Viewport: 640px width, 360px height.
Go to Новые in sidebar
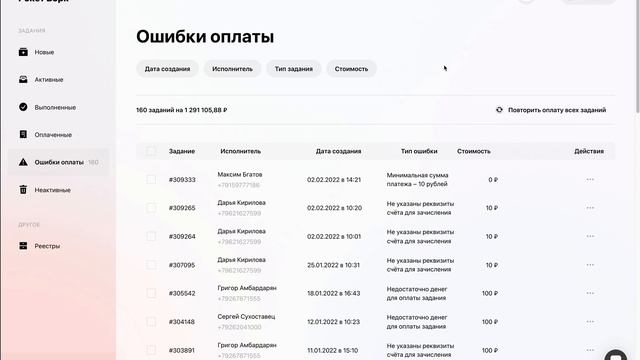pos(44,52)
